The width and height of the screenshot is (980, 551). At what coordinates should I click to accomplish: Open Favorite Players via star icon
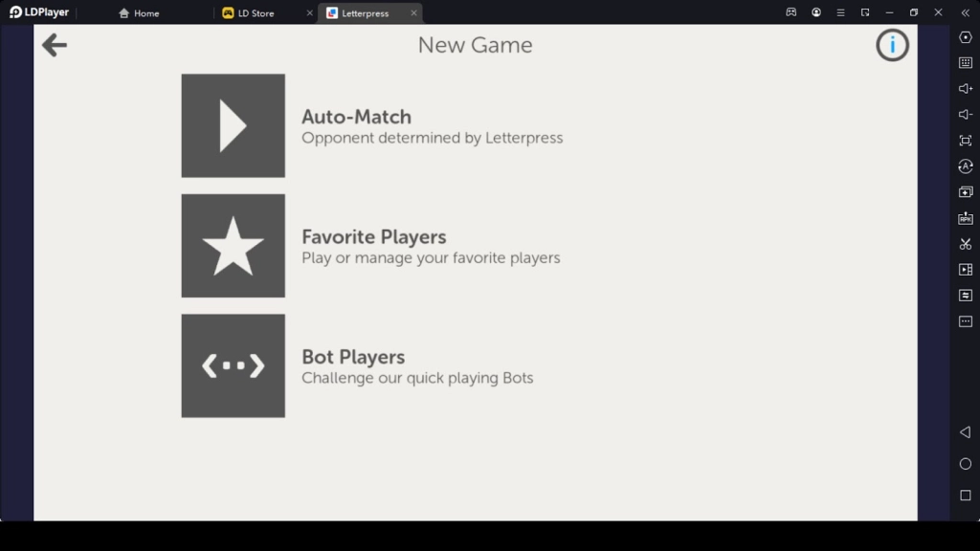click(234, 246)
